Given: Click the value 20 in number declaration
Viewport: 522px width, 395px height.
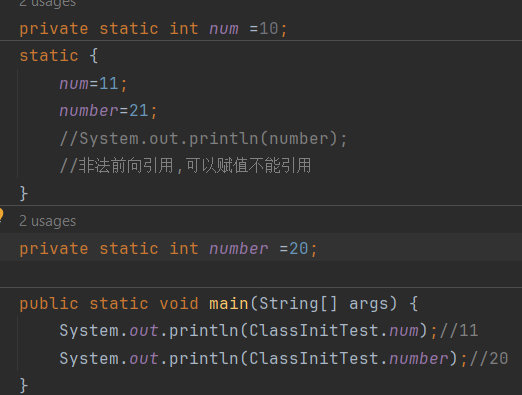Looking at the screenshot, I should point(299,249).
